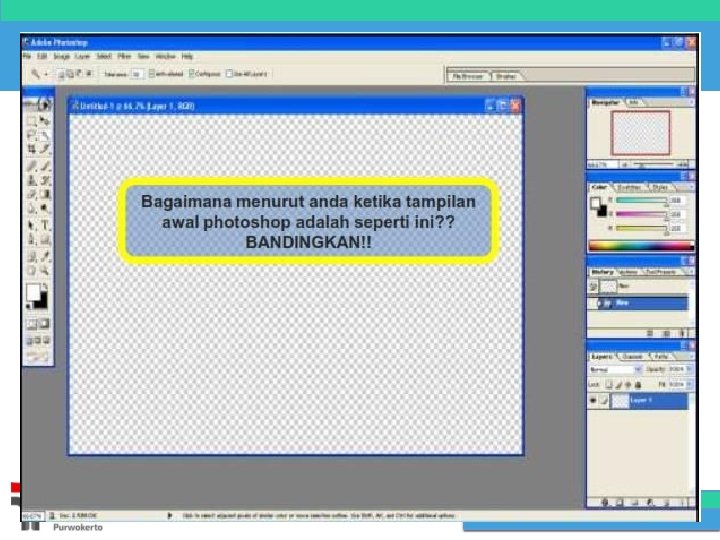
Task: Select the Blur tool
Action: pyautogui.click(x=32, y=208)
